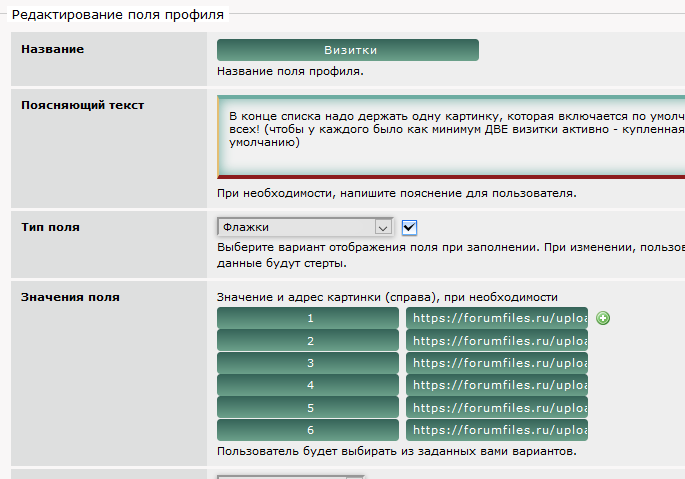
Task: Select value field number 5
Action: point(308,408)
